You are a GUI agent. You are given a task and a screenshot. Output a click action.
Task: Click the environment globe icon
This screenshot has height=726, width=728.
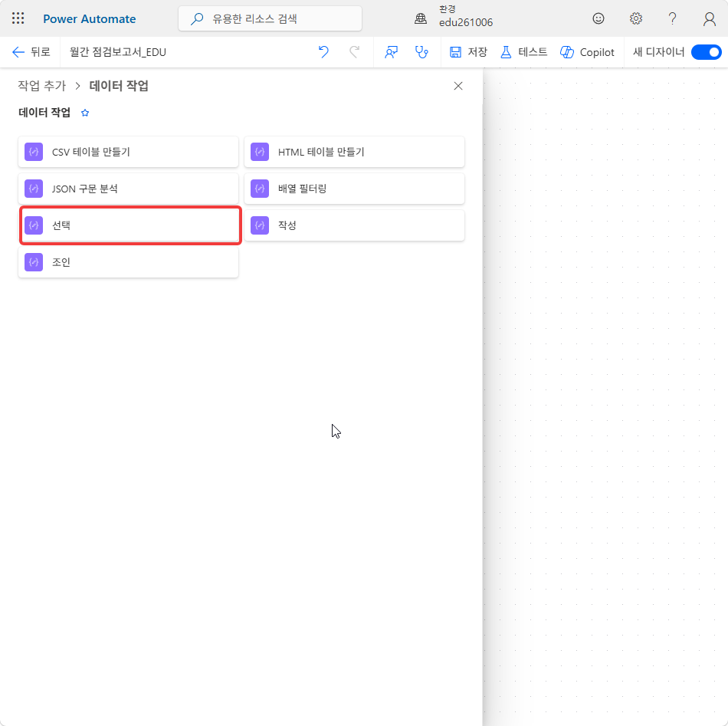click(421, 18)
